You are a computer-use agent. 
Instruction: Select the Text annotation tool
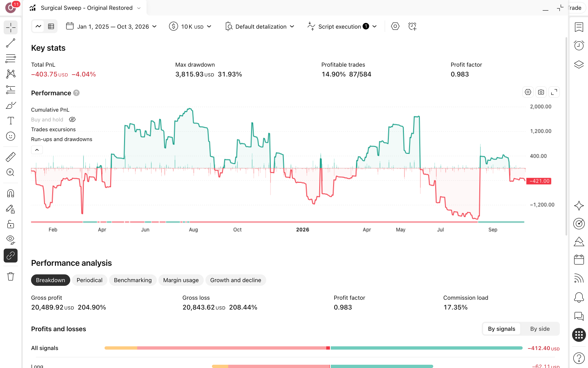(11, 121)
